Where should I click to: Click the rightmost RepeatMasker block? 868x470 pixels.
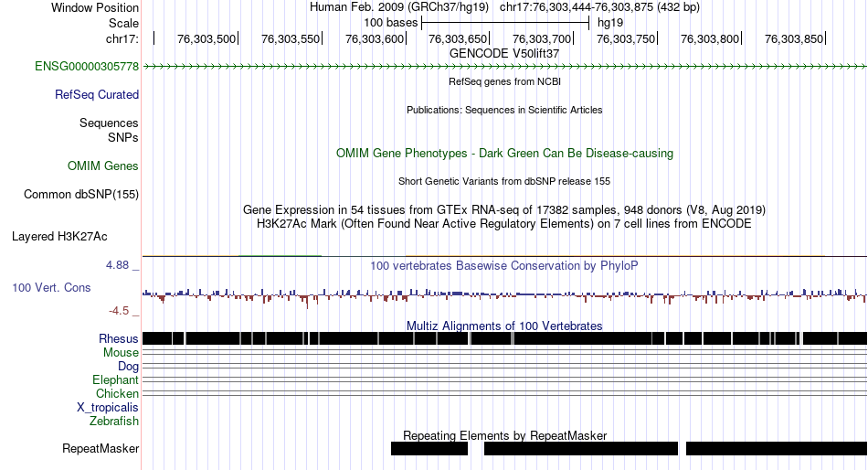tap(776, 448)
